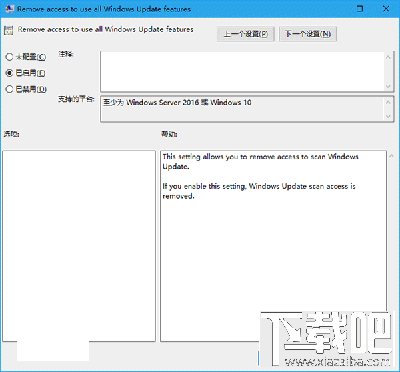The image size is (400, 372).
Task: Click the heading 'Remove access to use all Windows Update features'
Action: coord(105,29)
